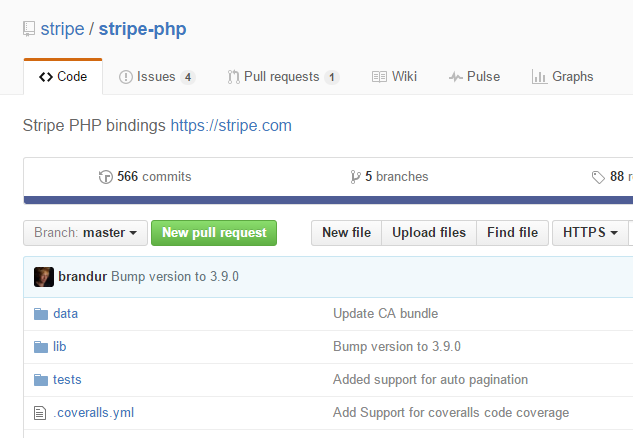The width and height of the screenshot is (633, 438).
Task: Click brandur's avatar thumbnail
Action: [x=44, y=277]
